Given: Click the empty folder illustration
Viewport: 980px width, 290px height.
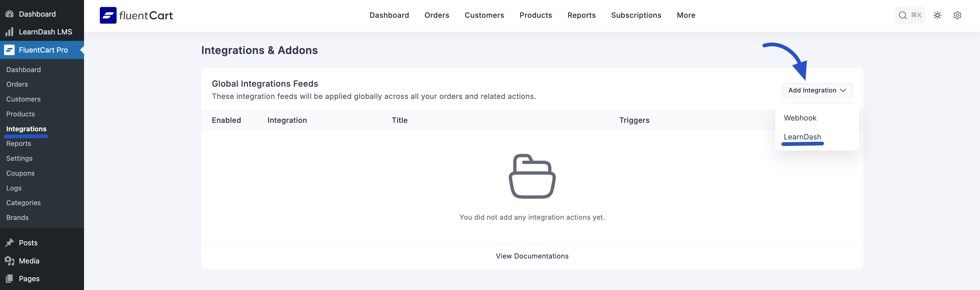Looking at the screenshot, I should (x=532, y=176).
